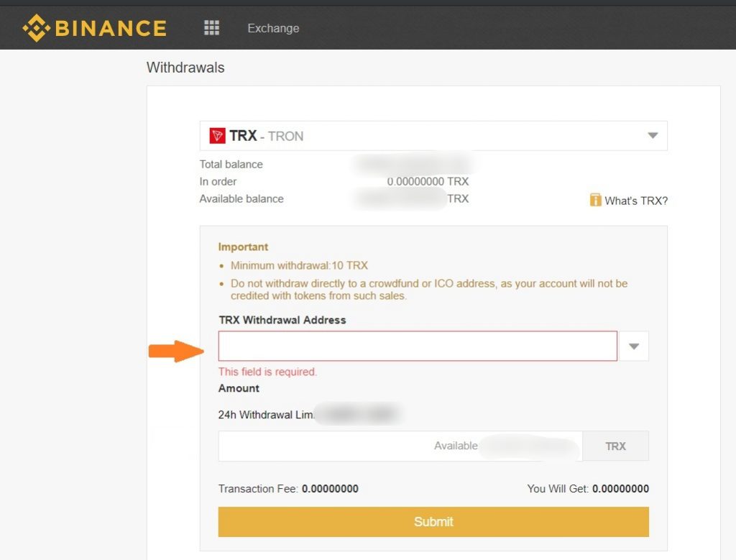Screen dimensions: 736x560
Task: Select the 'Total balance' label
Action: (x=231, y=165)
